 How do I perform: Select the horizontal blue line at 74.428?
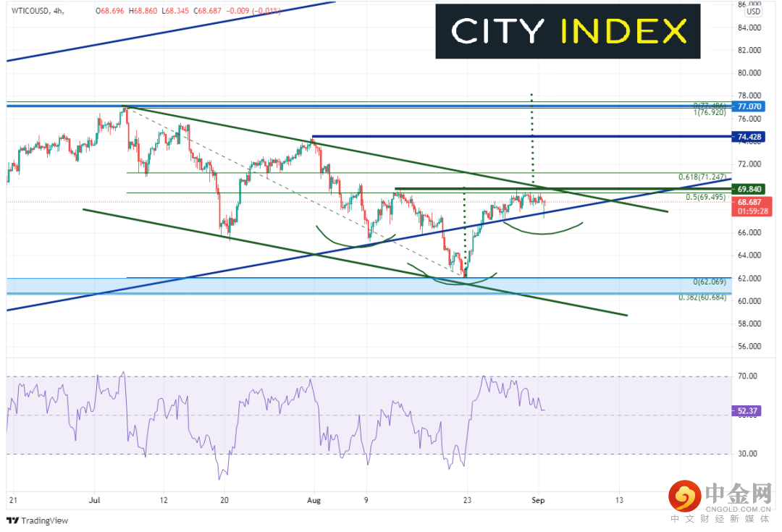click(521, 136)
